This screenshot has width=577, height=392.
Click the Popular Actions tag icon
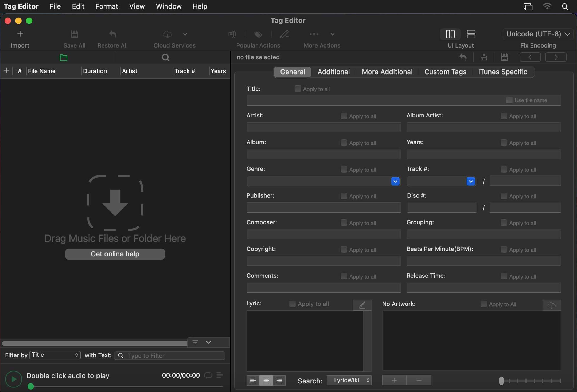258,34
